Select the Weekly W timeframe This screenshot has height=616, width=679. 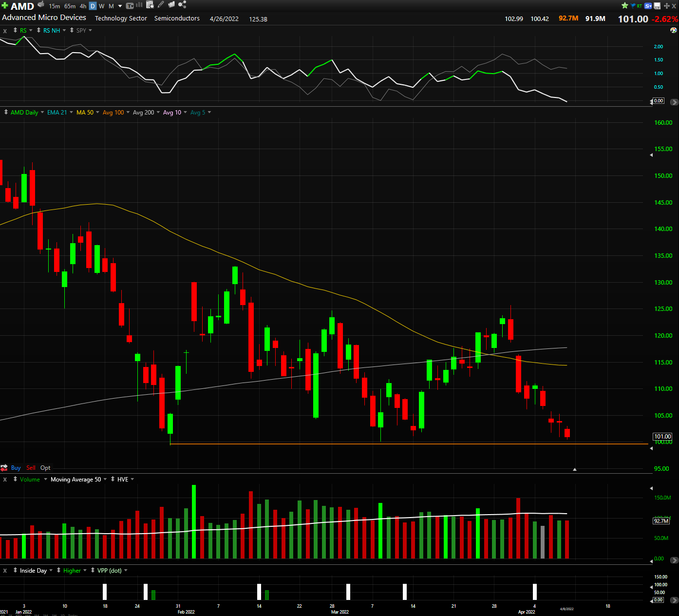tap(102, 6)
